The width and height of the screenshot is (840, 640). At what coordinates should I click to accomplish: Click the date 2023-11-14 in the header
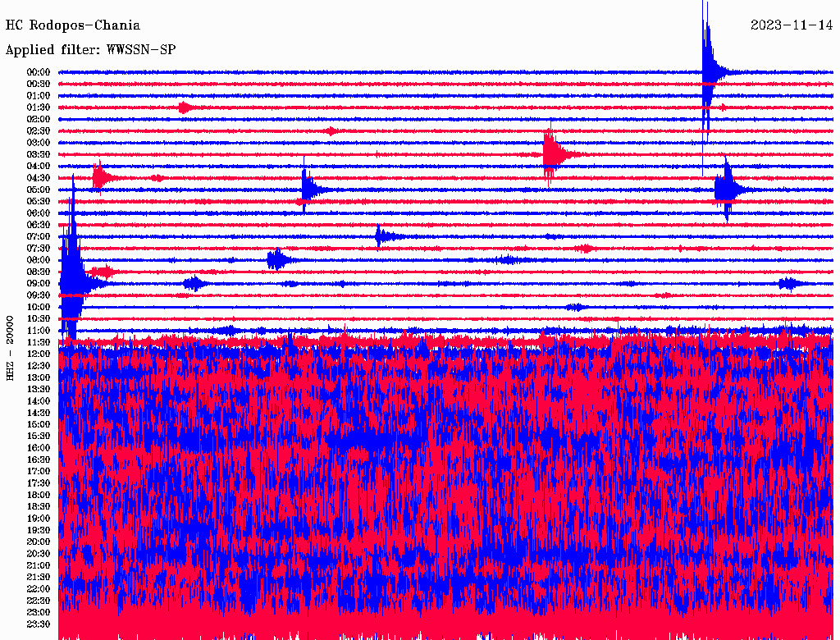792,25
